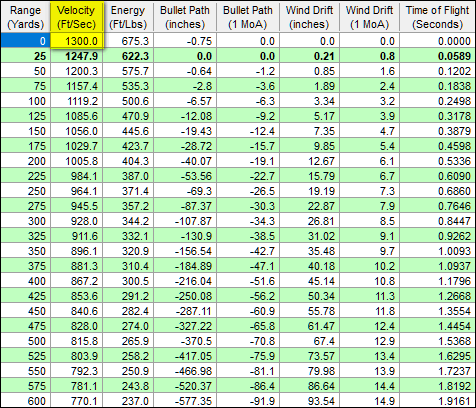Select the Time of Flight (Seconds) header
Viewport: 476px width, 408px height.
coord(437,17)
